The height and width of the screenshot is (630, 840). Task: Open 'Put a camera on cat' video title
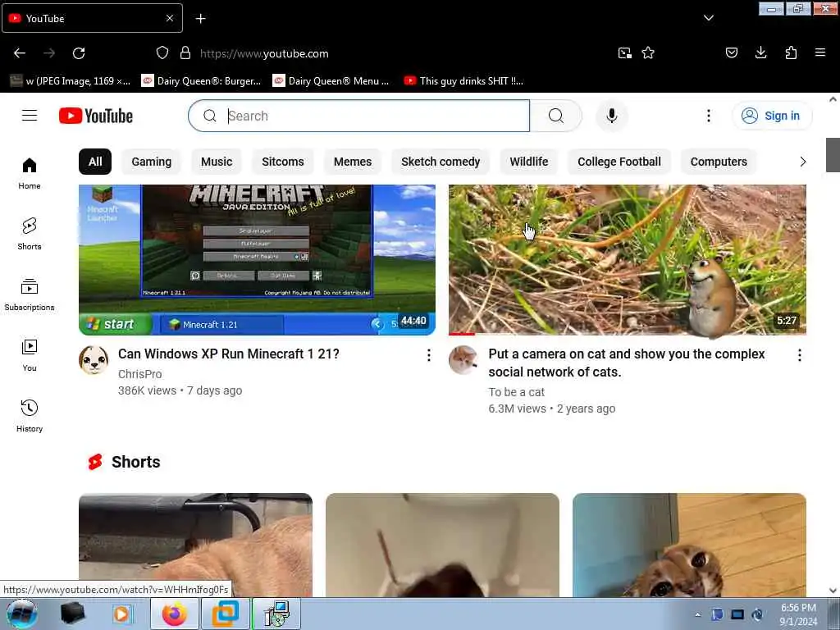(626, 363)
